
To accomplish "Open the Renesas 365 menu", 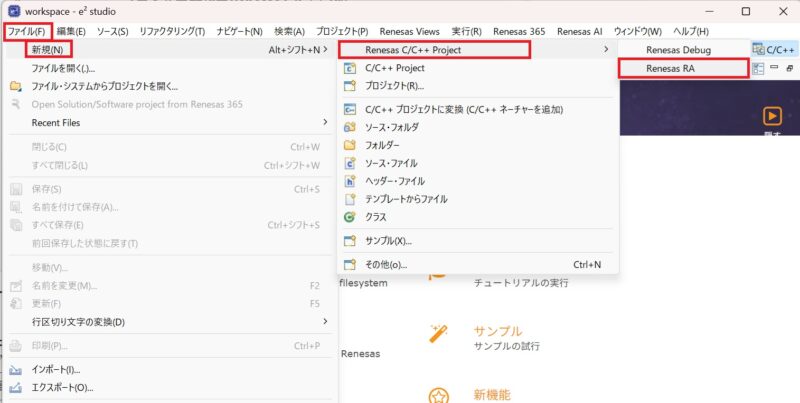I will pos(519,32).
